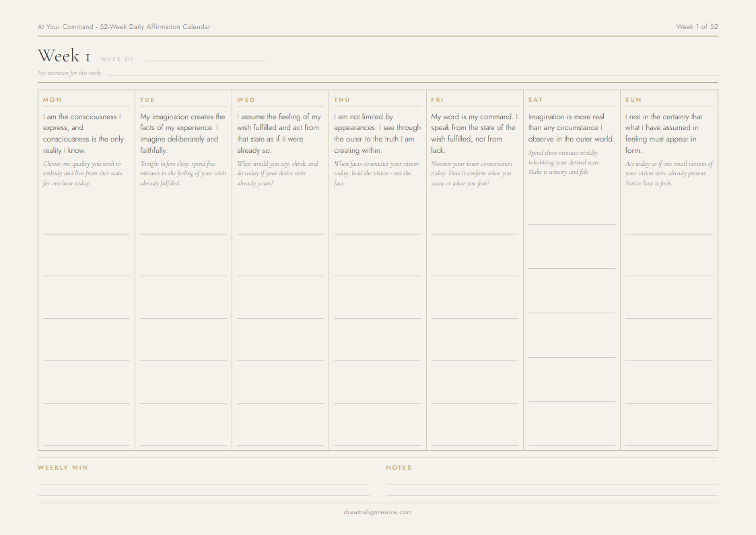
Task: Click the first writing line under WEEKLY WIN
Action: (x=204, y=484)
